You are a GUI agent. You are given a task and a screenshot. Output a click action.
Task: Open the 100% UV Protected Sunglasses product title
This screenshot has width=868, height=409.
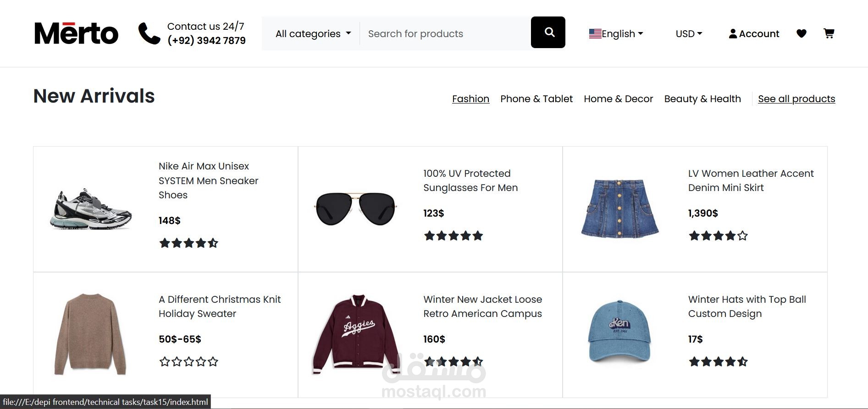tap(470, 180)
